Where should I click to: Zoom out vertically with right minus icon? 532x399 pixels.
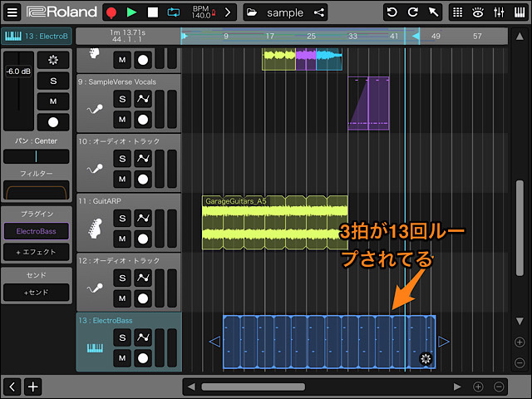(x=520, y=362)
